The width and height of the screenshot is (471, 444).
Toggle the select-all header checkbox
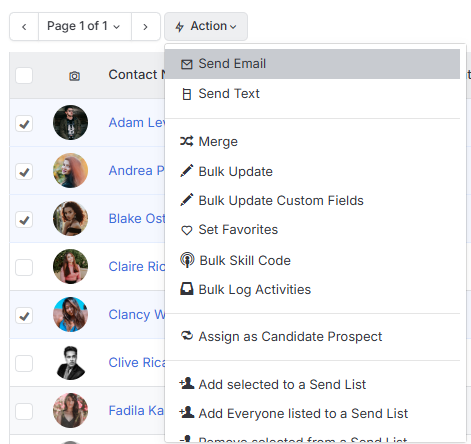(24, 75)
